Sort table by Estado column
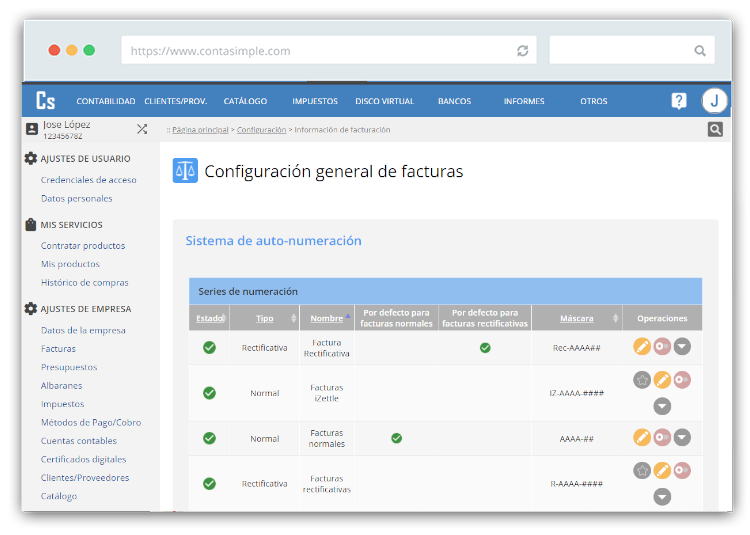 [210, 318]
